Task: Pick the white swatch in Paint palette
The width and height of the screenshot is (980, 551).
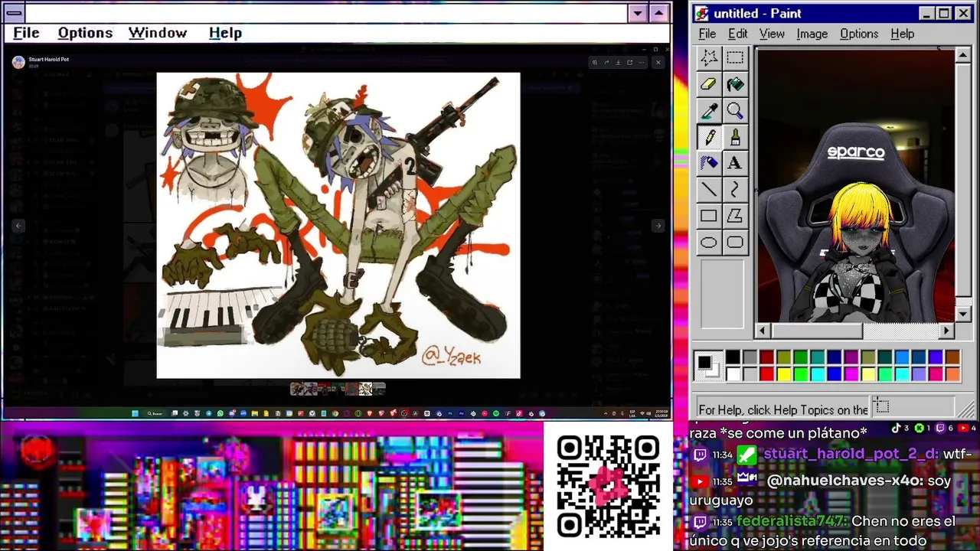Action: tap(733, 373)
